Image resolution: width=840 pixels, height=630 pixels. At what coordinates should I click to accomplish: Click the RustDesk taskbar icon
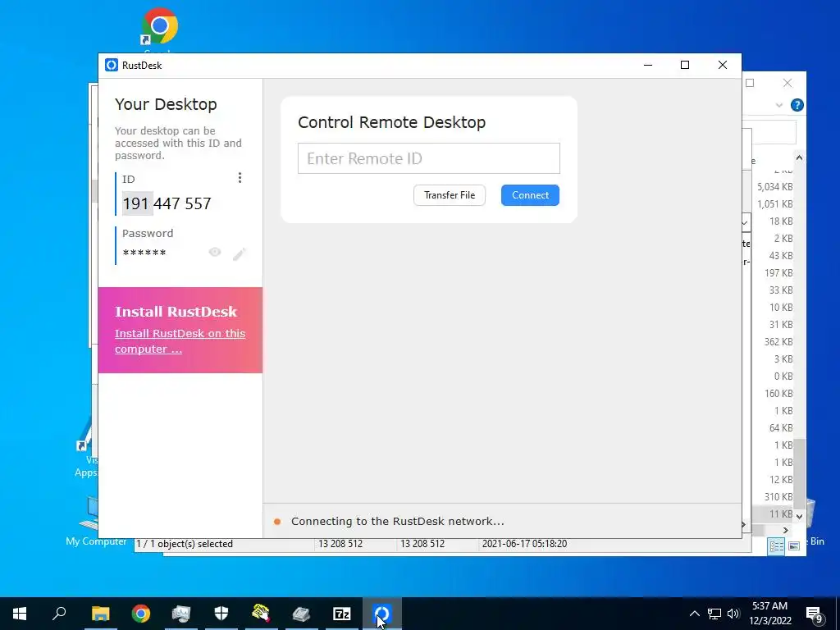pyautogui.click(x=382, y=614)
